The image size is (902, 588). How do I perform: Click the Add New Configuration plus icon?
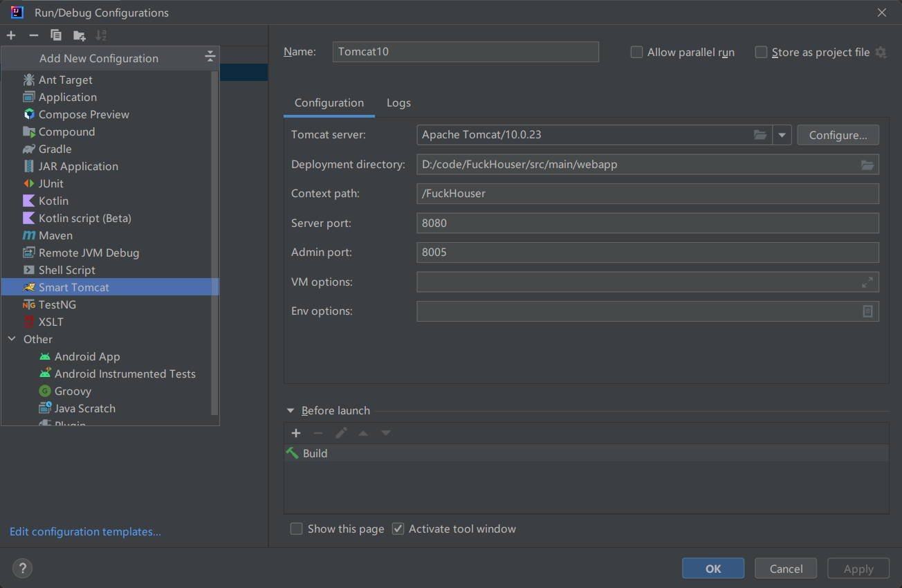(x=11, y=35)
